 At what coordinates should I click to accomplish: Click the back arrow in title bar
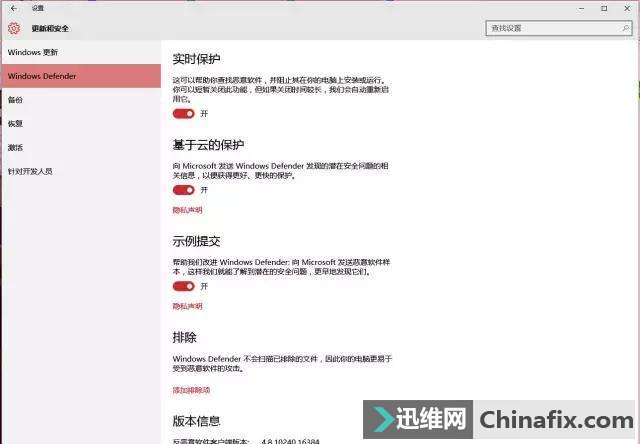13,8
